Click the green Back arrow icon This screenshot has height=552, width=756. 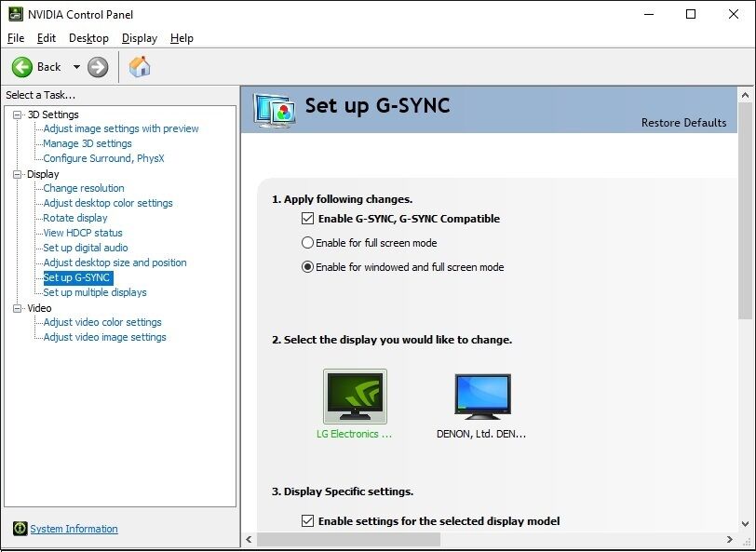point(22,67)
